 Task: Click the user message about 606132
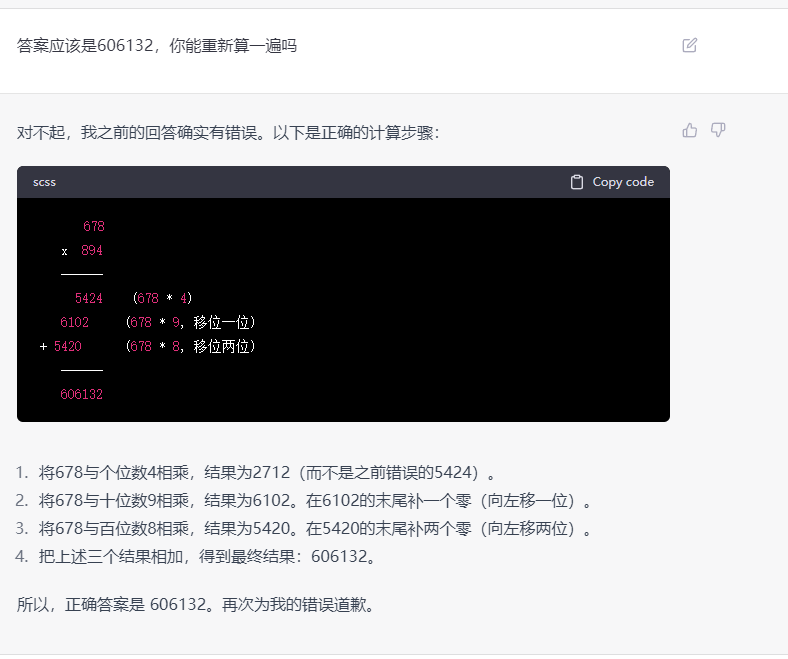coord(157,46)
